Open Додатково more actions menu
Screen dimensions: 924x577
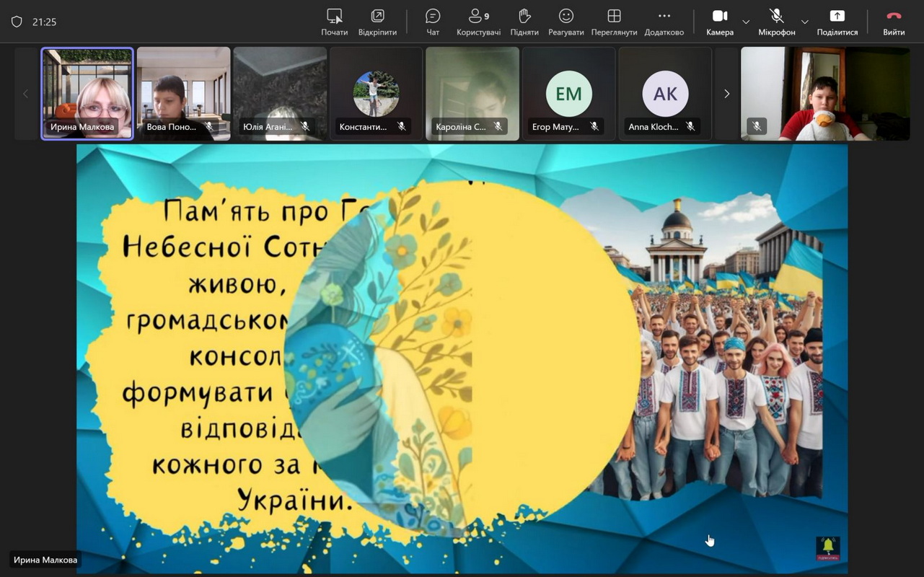(664, 22)
